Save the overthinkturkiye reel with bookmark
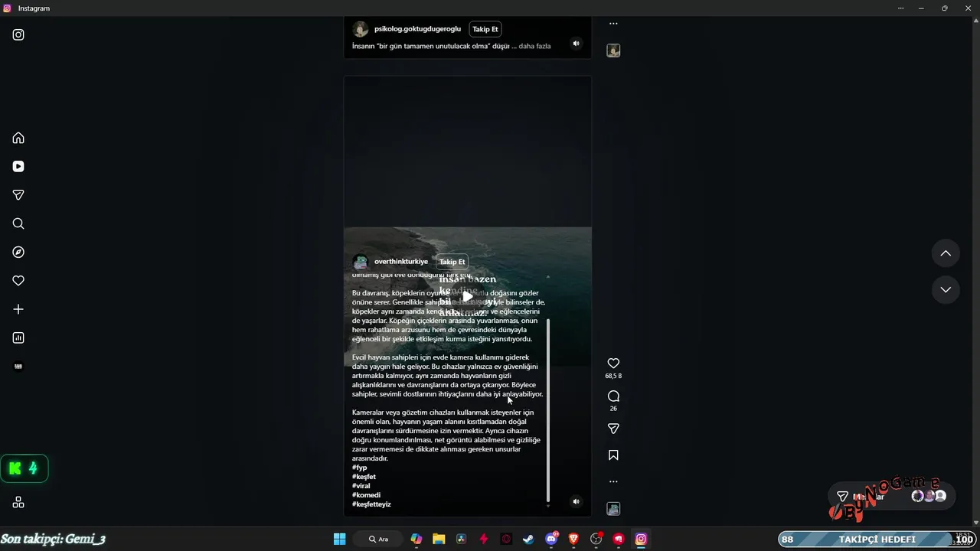This screenshot has width=980, height=551. [x=613, y=455]
